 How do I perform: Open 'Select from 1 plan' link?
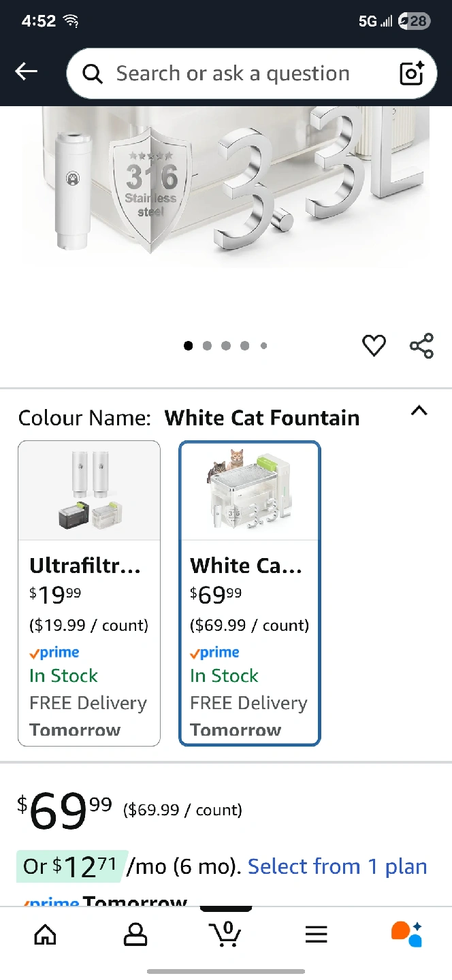(x=337, y=866)
